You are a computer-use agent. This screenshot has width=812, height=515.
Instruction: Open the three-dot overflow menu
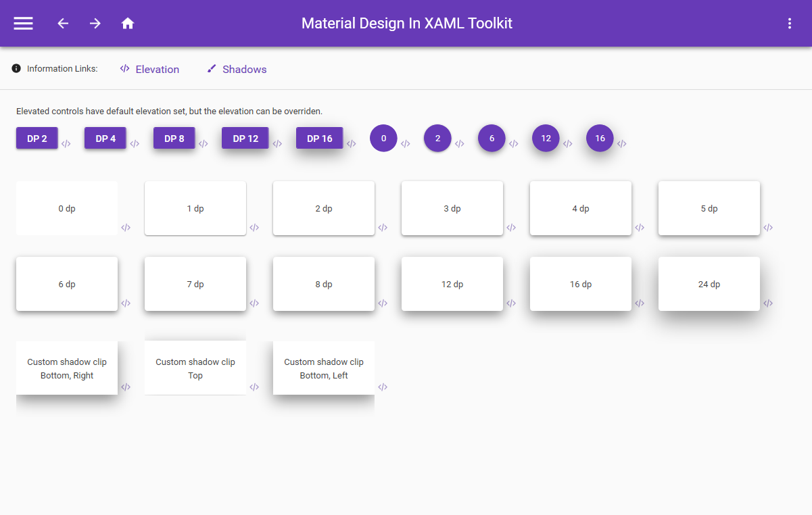click(x=790, y=23)
